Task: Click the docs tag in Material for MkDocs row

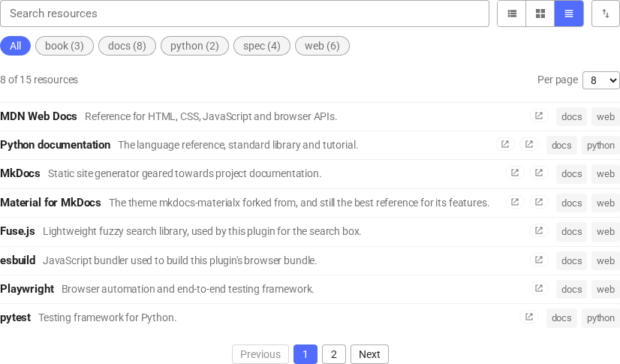Action: coord(571,203)
